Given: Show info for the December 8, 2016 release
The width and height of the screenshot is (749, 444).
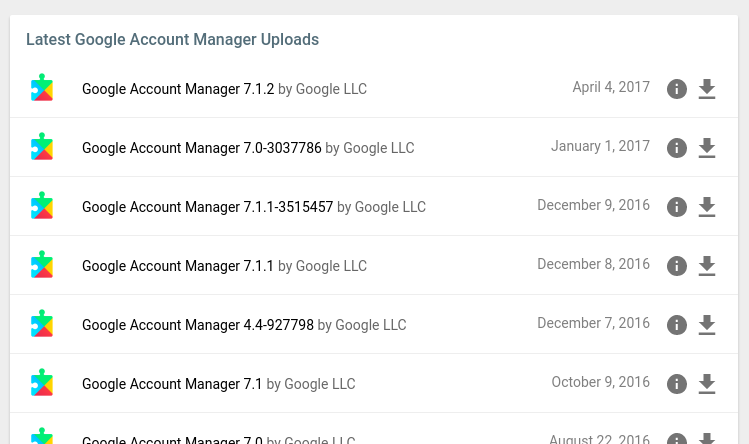Looking at the screenshot, I should tap(677, 266).
